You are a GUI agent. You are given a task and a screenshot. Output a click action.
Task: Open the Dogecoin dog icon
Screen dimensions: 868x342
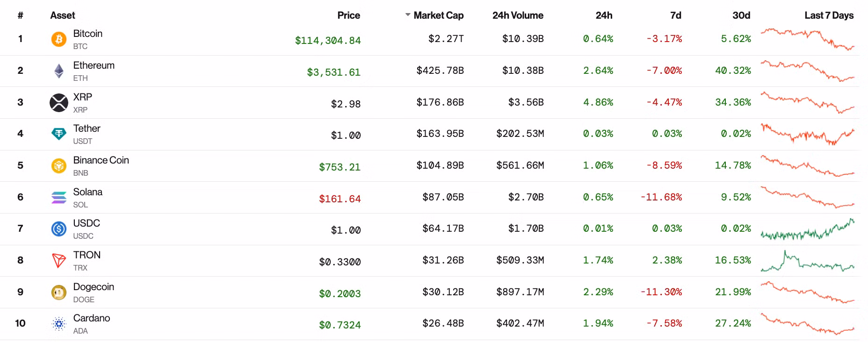[x=59, y=292]
